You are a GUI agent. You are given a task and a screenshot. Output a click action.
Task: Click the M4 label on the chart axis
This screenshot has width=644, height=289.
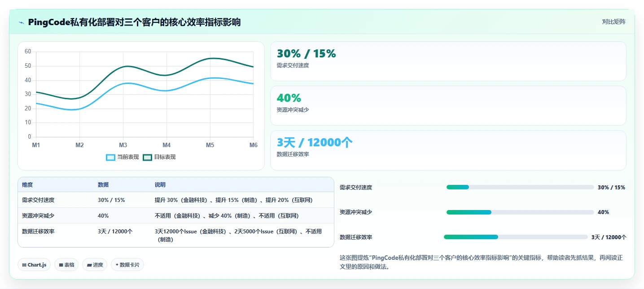(166, 145)
